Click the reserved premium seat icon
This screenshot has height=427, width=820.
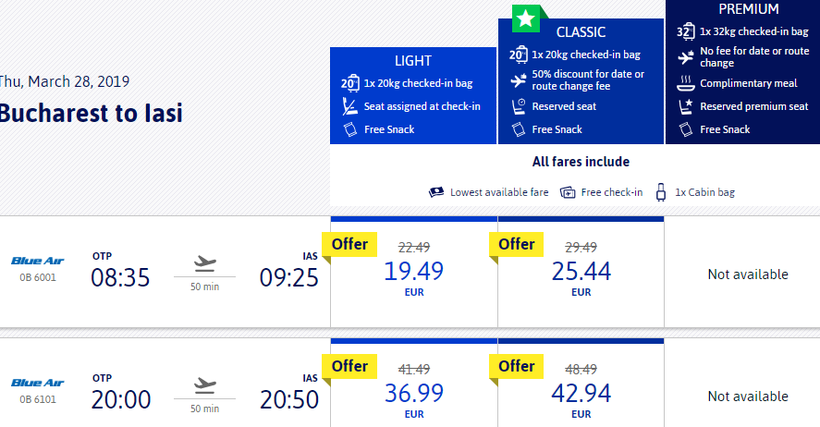686,106
